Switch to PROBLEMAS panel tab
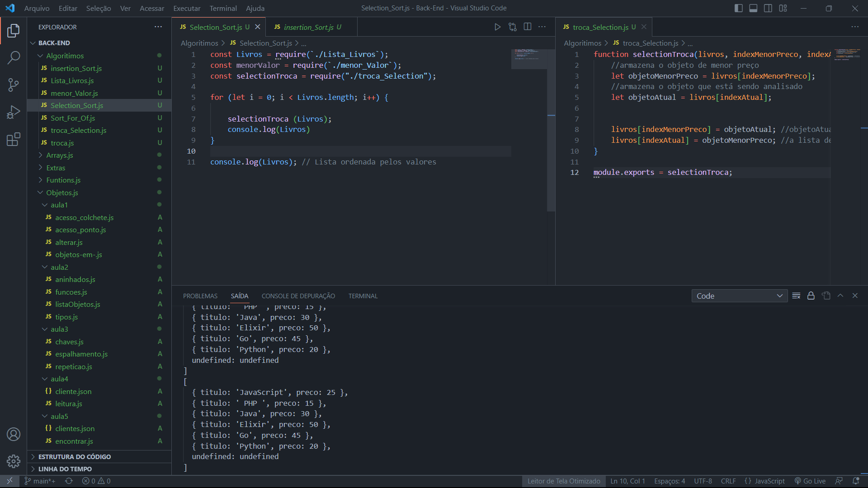The height and width of the screenshot is (488, 868). pyautogui.click(x=200, y=296)
